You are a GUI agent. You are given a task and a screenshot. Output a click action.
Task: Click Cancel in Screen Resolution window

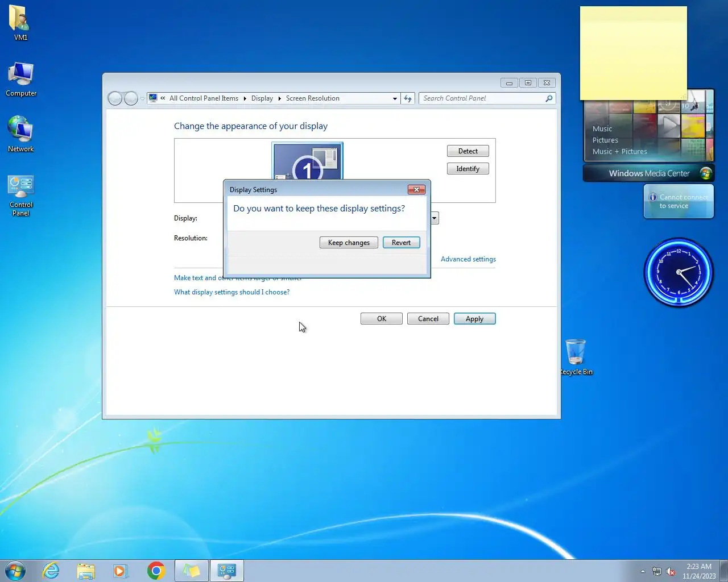pos(428,319)
